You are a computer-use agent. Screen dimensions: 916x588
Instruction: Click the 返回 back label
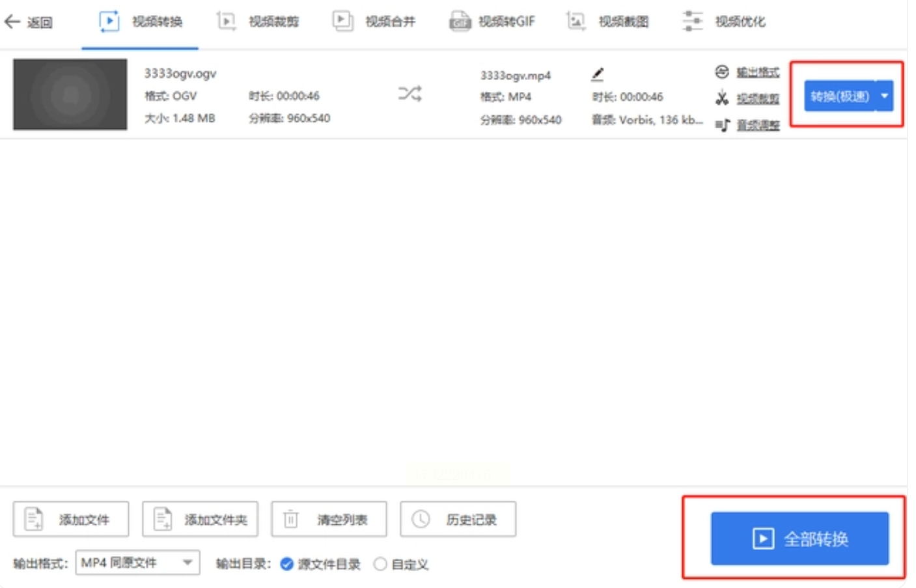(x=40, y=23)
